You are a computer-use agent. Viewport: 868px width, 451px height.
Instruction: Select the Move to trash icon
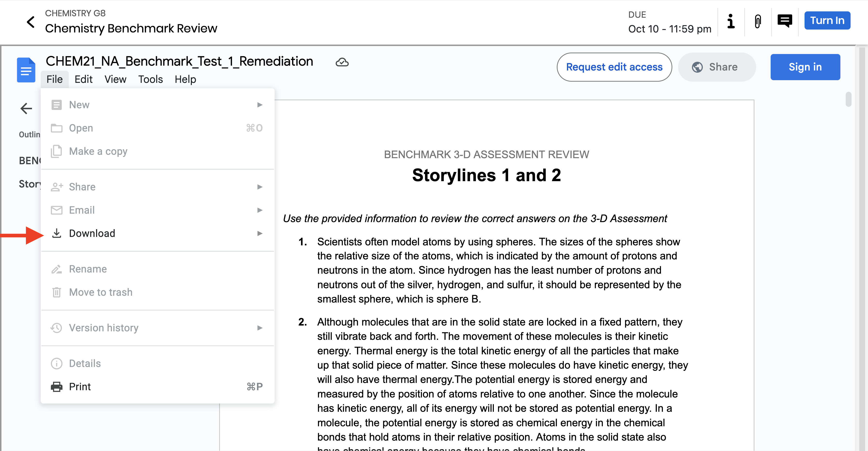click(x=57, y=292)
